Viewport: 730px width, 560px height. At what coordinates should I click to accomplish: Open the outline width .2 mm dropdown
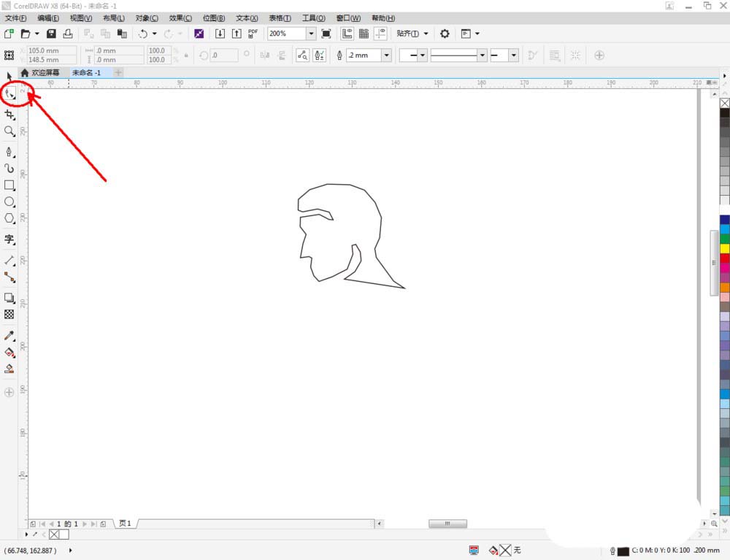(386, 55)
